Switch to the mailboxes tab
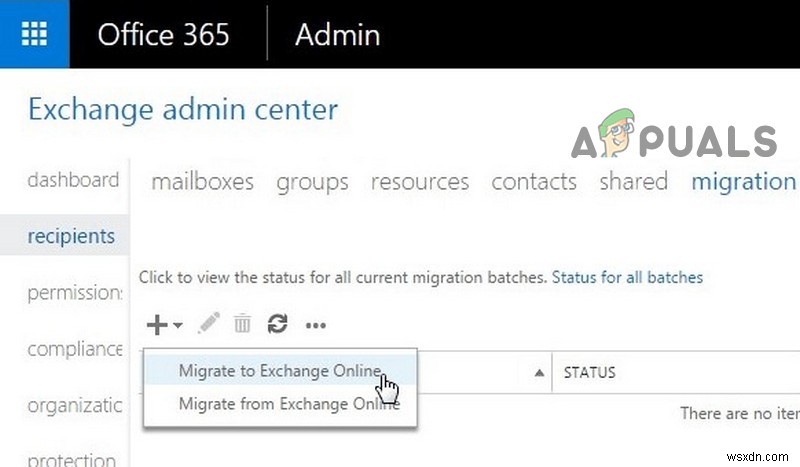The image size is (800, 467). pos(203,182)
